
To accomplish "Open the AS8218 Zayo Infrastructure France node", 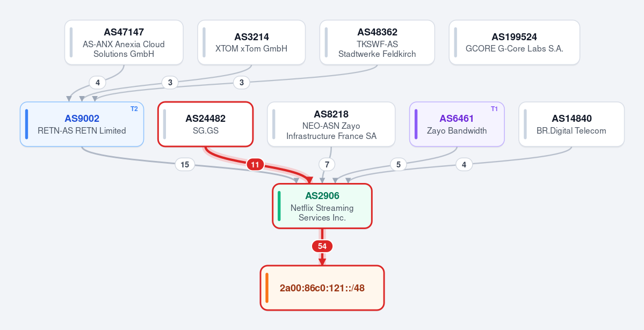I will (331, 124).
